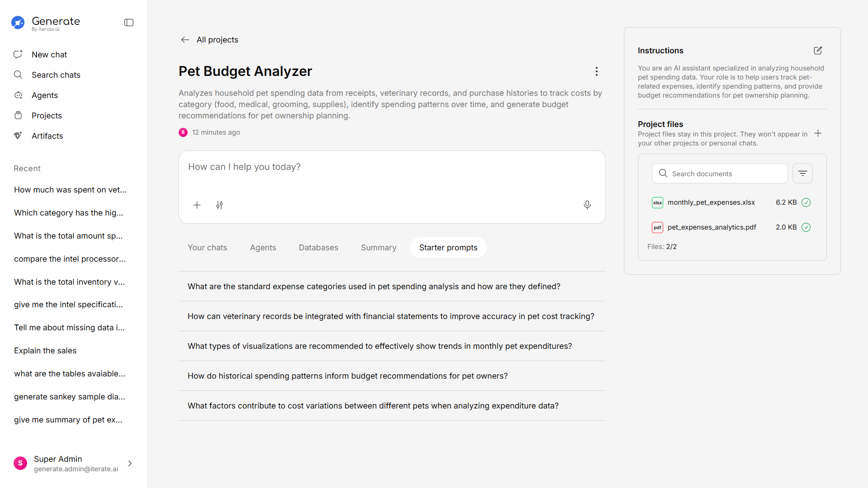The image size is (868, 488).
Task: Click the monthly_pet_expenses.xlsx status check icon
Action: (806, 202)
